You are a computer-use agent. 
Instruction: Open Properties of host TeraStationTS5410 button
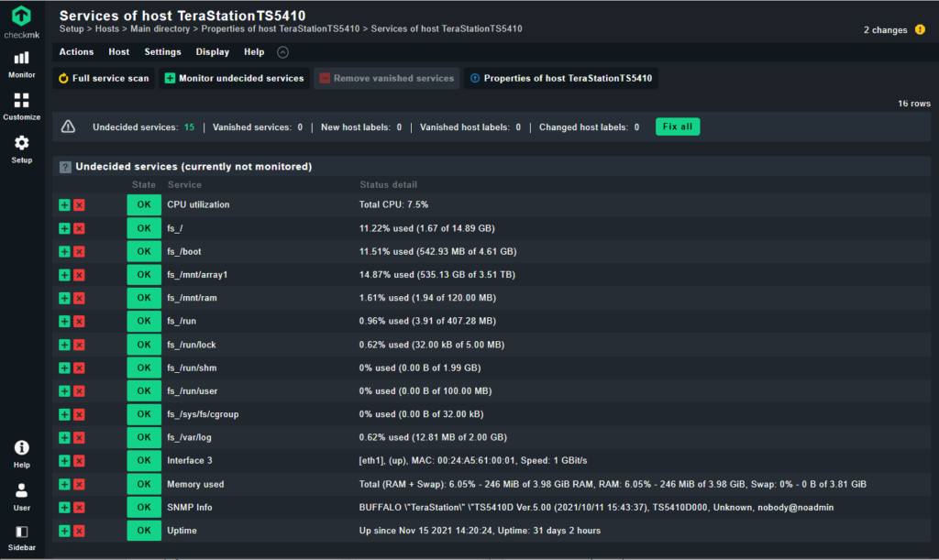pos(561,79)
